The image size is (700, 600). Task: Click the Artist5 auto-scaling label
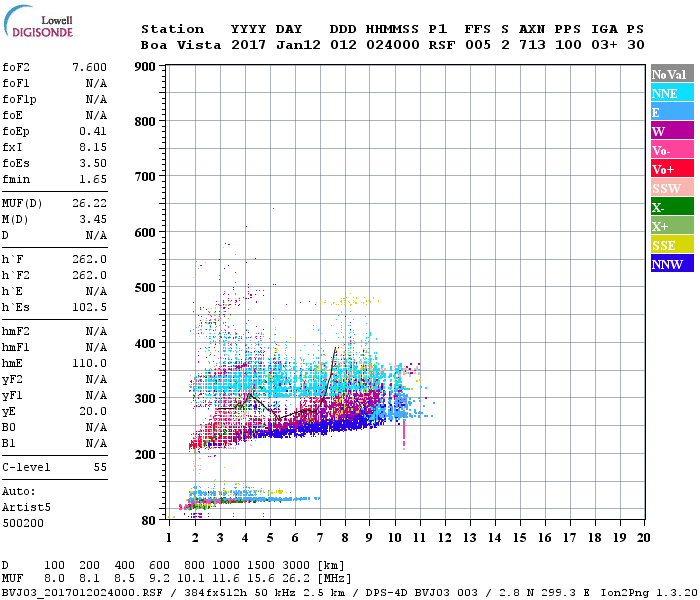[x=26, y=508]
